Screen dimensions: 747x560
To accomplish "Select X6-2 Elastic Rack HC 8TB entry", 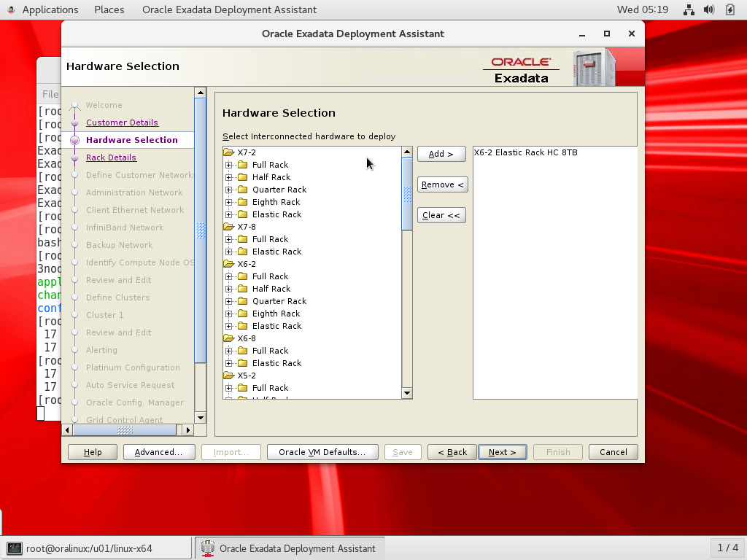I will pos(525,152).
